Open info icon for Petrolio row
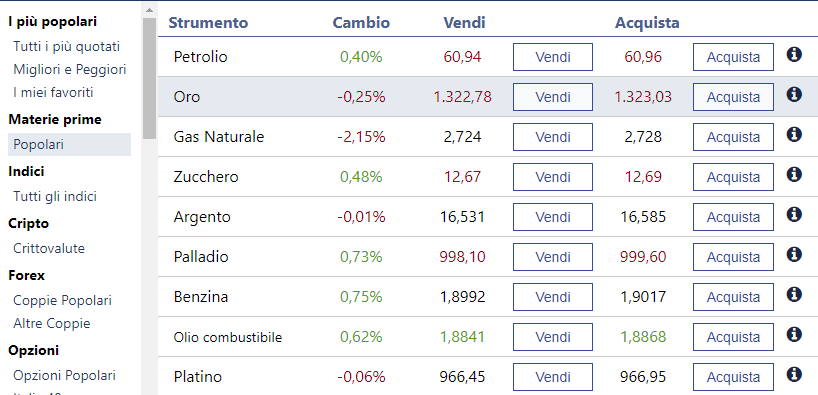This screenshot has width=818, height=395. (793, 54)
